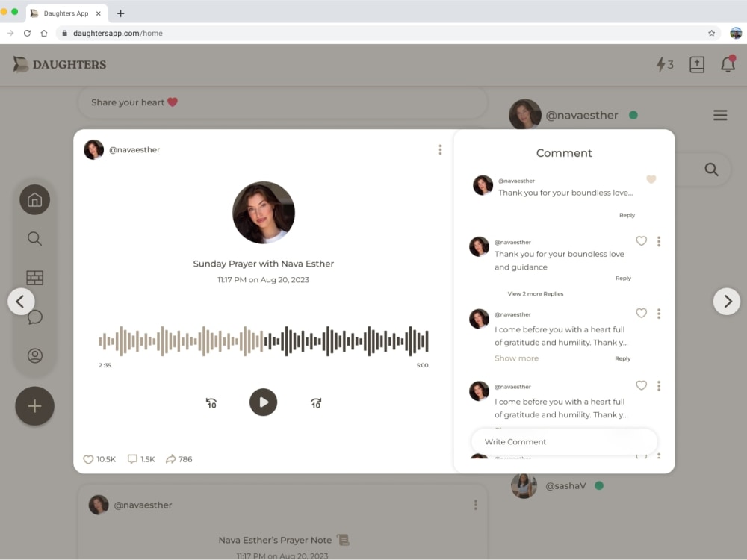Click the browser forward arrow

(10, 33)
